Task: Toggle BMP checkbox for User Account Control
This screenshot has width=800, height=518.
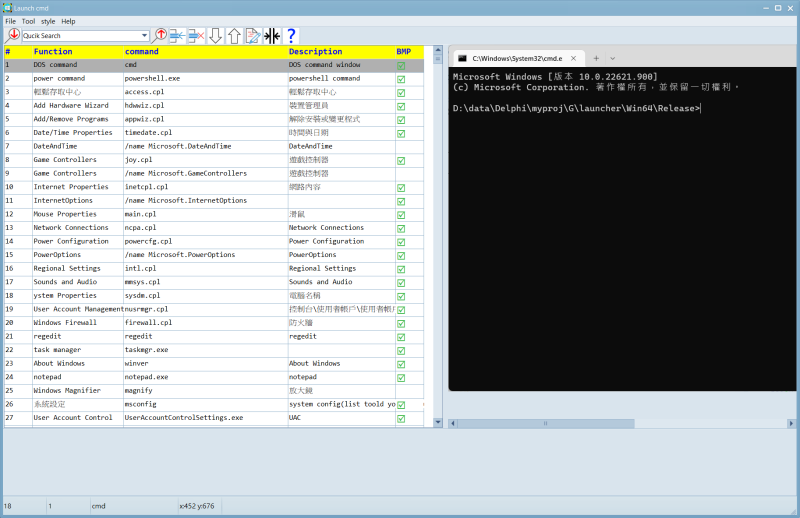Action: point(401,418)
